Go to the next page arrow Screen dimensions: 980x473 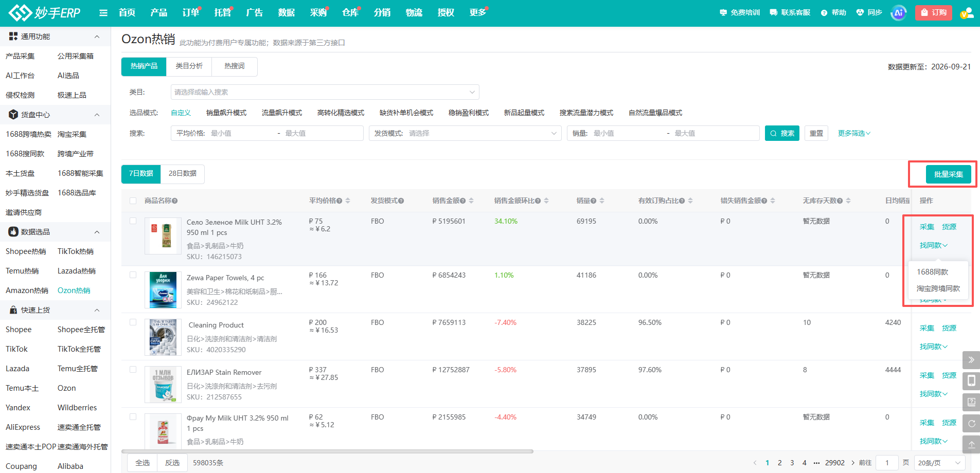pos(853,463)
